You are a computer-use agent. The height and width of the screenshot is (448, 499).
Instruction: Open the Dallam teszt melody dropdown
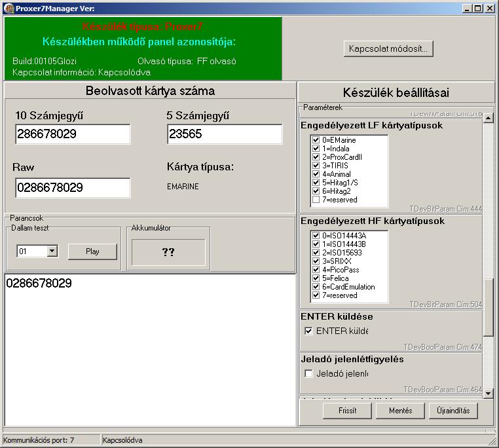52,251
